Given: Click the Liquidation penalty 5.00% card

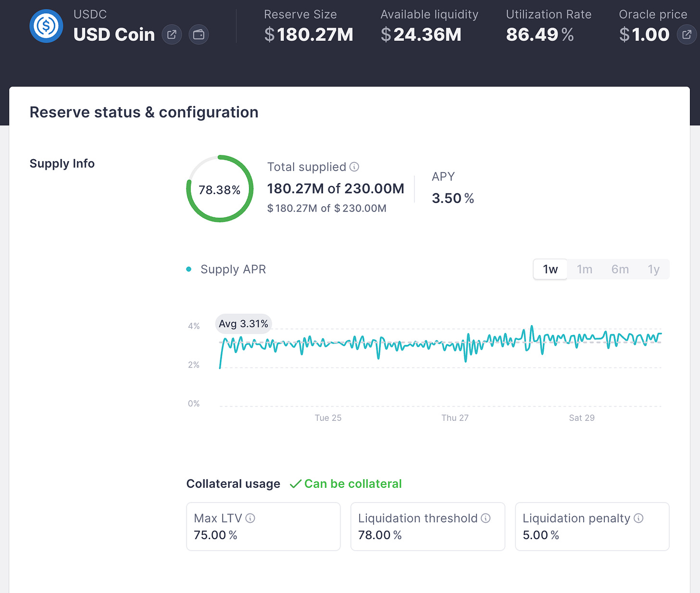Looking at the screenshot, I should tap(592, 527).
